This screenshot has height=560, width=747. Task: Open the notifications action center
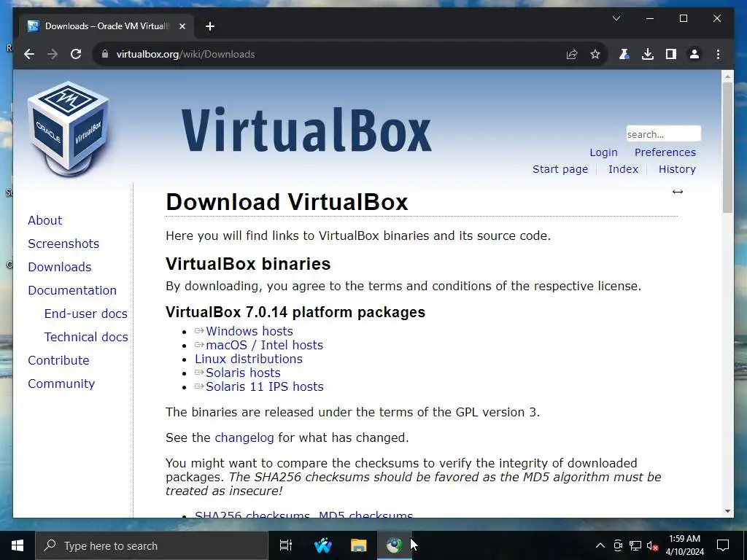coord(723,545)
